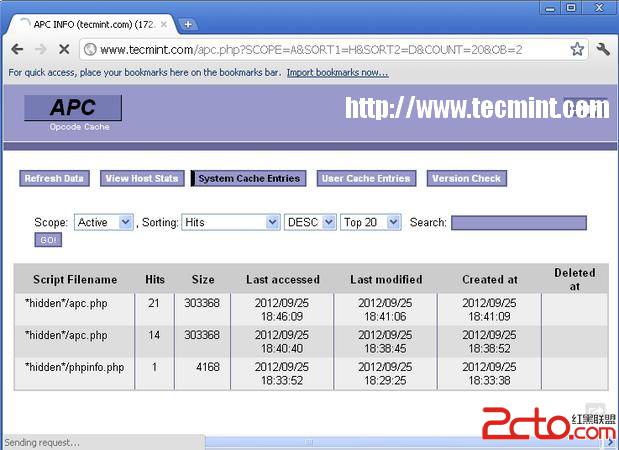
Task: Close the APC INFO tab
Action: pos(164,24)
